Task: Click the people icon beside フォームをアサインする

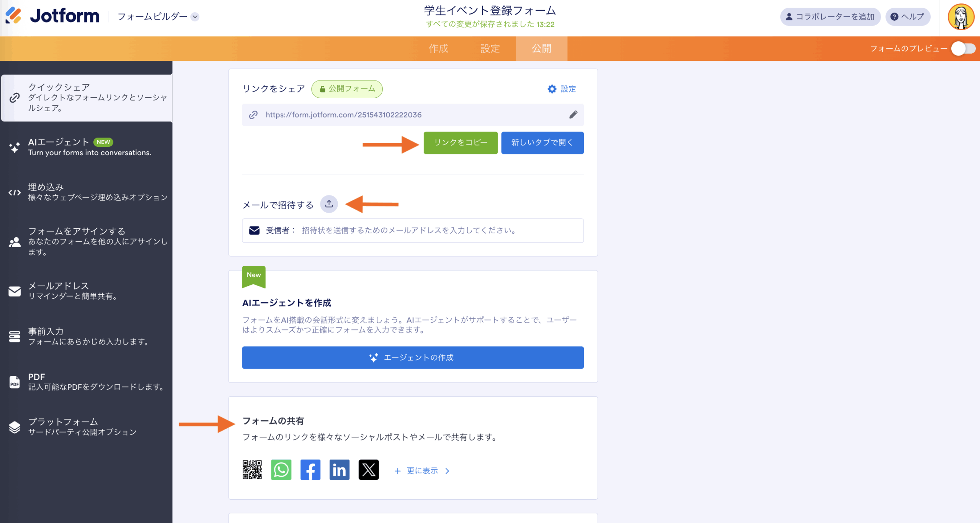Action: [x=15, y=242]
